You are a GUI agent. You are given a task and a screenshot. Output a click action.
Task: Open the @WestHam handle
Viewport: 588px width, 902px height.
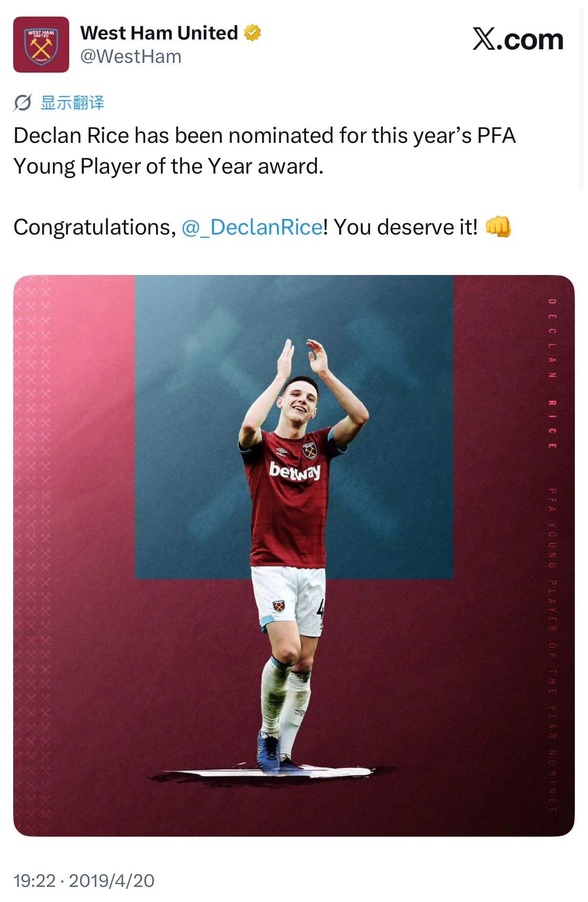[x=131, y=57]
